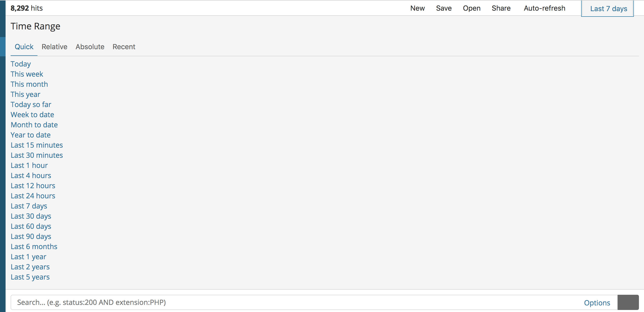Click Open in the top navigation
The width and height of the screenshot is (644, 312).
click(471, 8)
